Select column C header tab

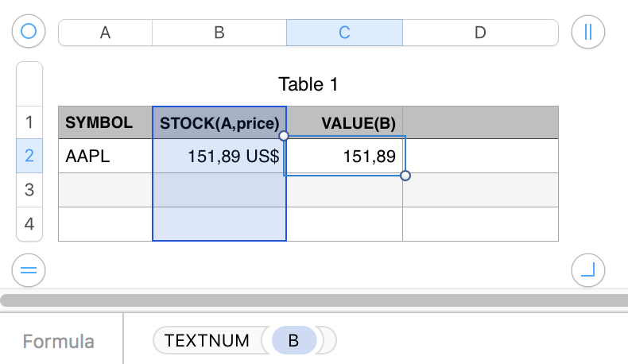click(x=344, y=33)
